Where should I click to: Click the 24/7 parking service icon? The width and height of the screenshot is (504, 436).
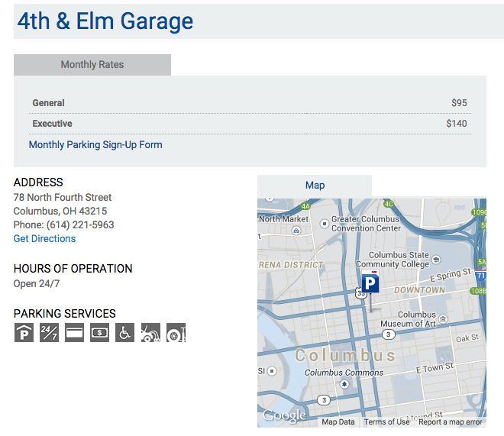tap(49, 333)
